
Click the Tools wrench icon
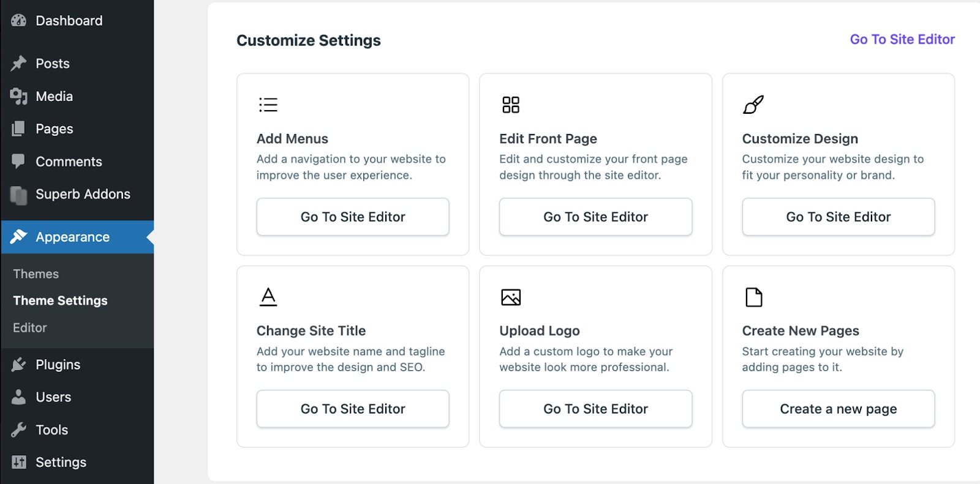[x=19, y=430]
